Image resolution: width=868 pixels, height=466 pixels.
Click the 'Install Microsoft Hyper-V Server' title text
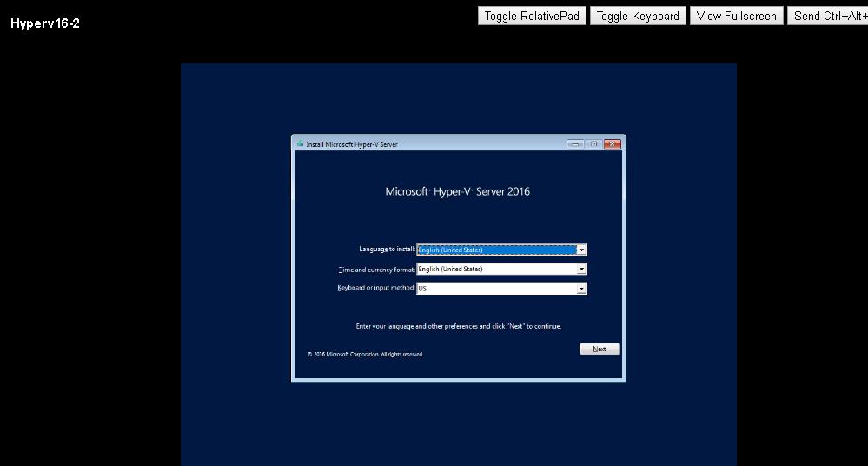pos(352,144)
